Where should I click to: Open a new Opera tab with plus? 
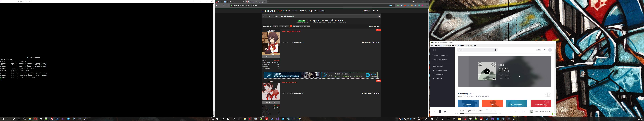coord(268,2)
